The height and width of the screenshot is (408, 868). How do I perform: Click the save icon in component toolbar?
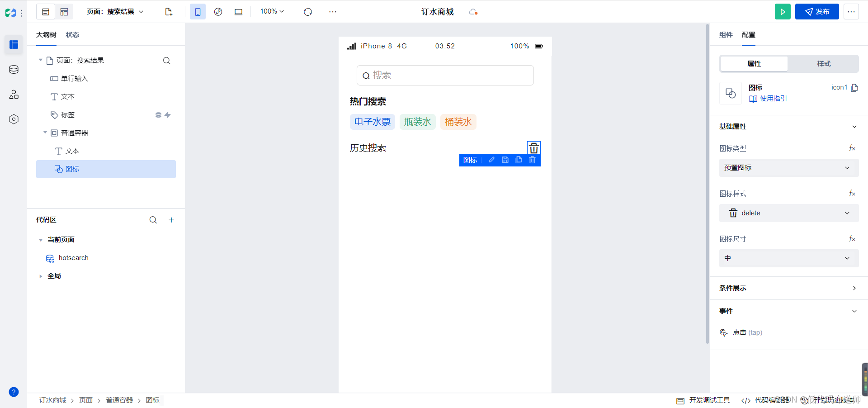(x=505, y=160)
